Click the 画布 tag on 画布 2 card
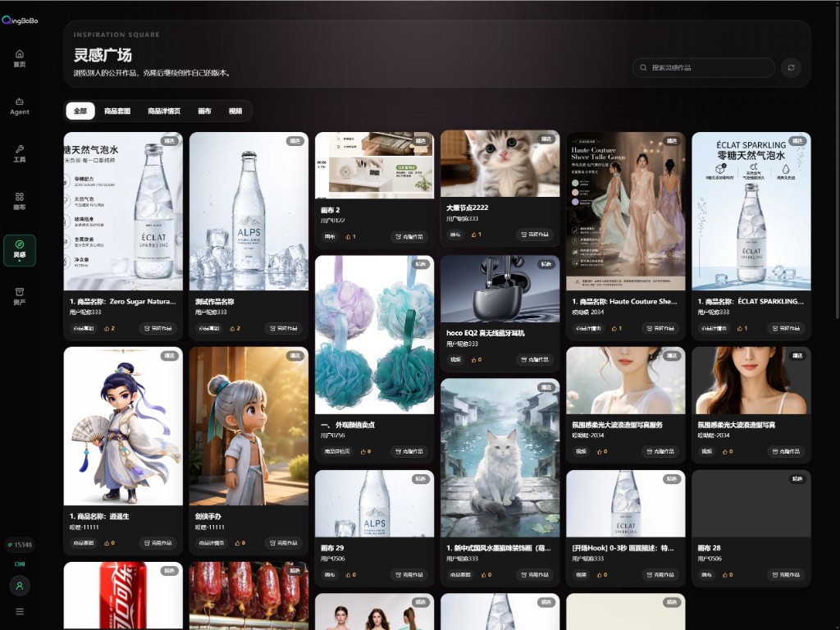This screenshot has width=840, height=630. pos(330,236)
